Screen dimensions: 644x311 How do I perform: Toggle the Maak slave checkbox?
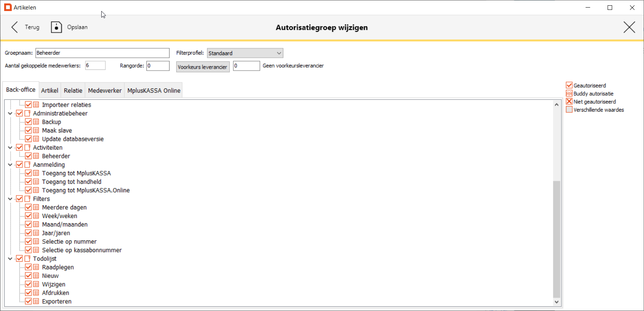pos(28,131)
